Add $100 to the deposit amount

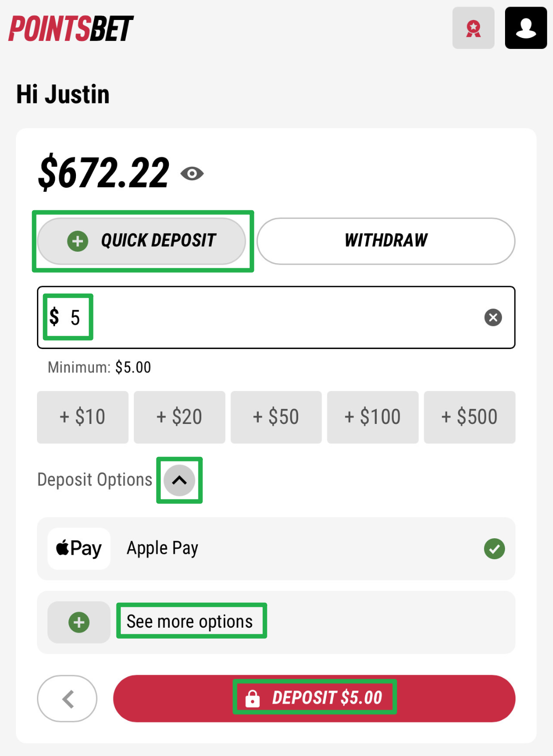click(x=373, y=417)
